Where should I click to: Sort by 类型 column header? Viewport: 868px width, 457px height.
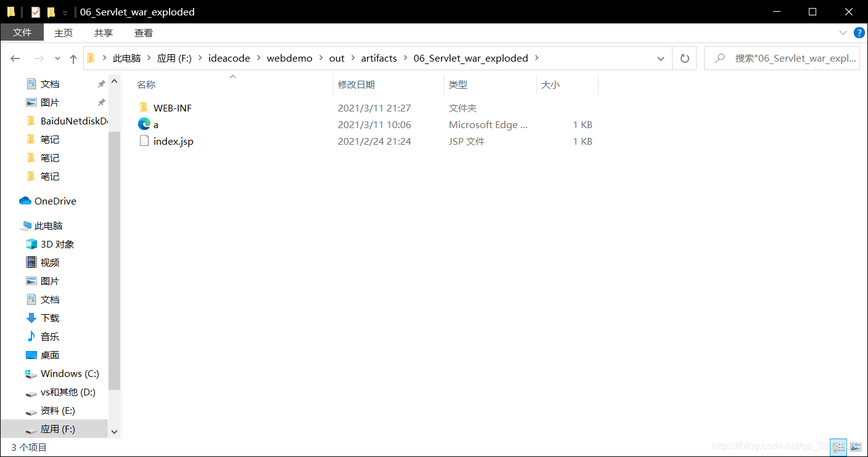coord(458,84)
